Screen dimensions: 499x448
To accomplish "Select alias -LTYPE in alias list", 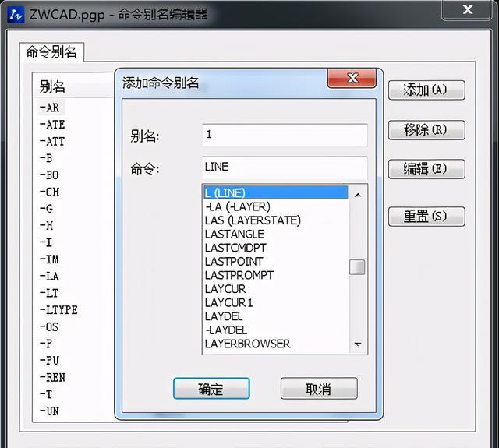I will [58, 310].
